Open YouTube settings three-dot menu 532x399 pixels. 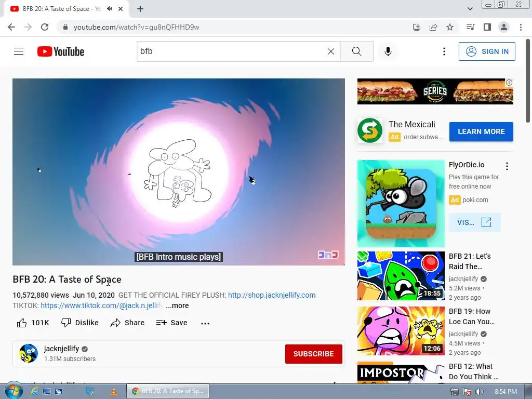pyautogui.click(x=444, y=51)
